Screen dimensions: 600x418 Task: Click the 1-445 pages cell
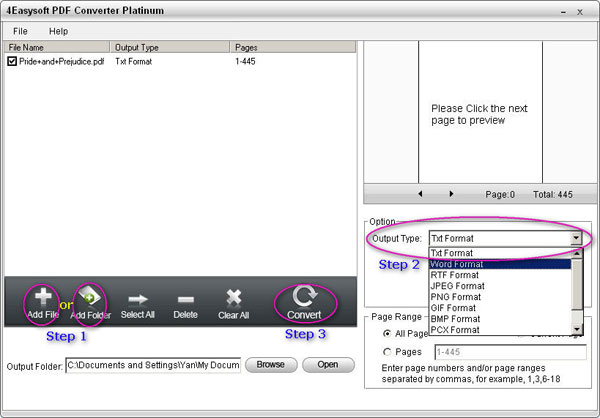pyautogui.click(x=245, y=61)
